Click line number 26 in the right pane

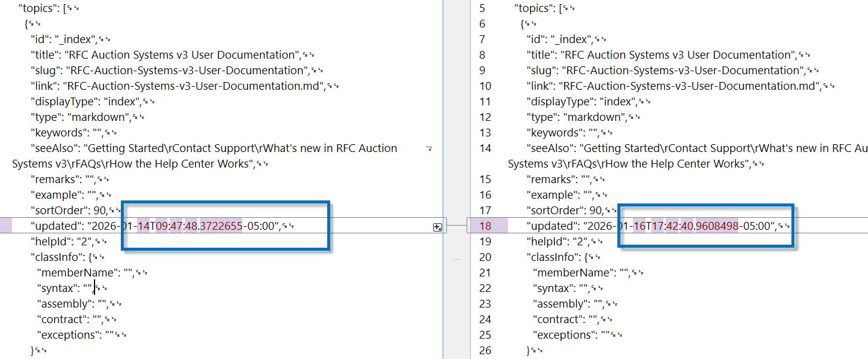click(485, 351)
